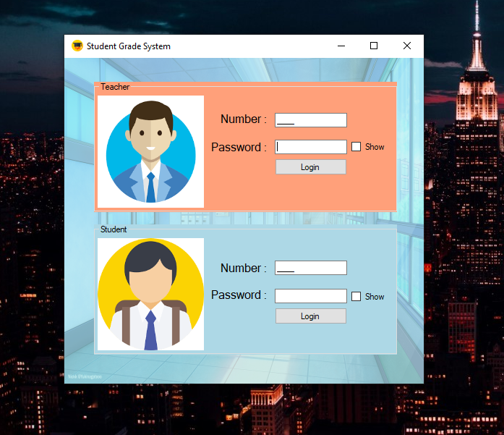
Task: Focus the Teacher Number input field
Action: pyautogui.click(x=311, y=120)
